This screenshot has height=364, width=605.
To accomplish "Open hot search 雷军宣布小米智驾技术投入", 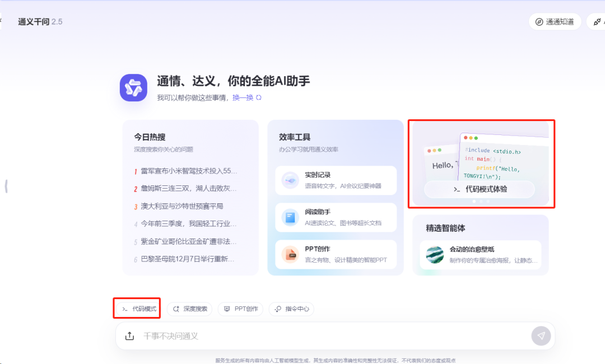I will click(189, 171).
